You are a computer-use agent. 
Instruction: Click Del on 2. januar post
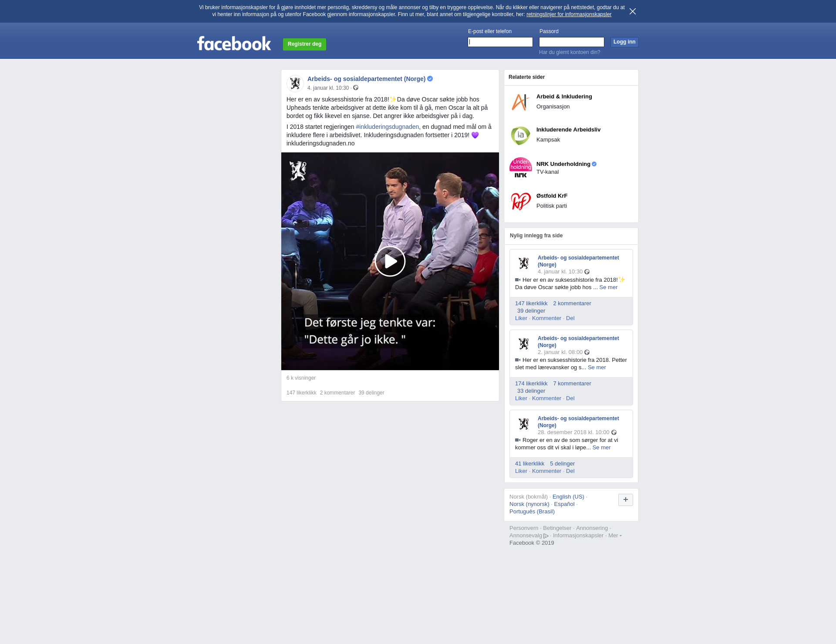(570, 398)
